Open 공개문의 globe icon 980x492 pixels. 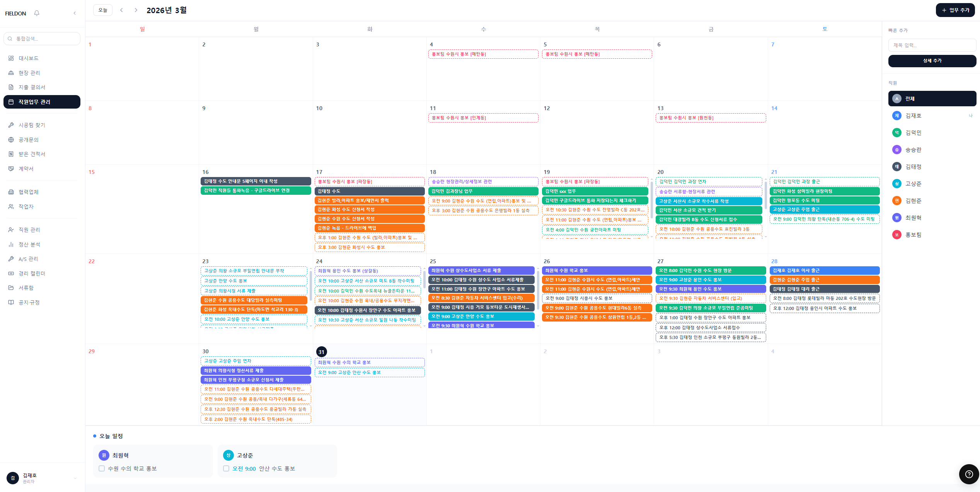point(11,140)
